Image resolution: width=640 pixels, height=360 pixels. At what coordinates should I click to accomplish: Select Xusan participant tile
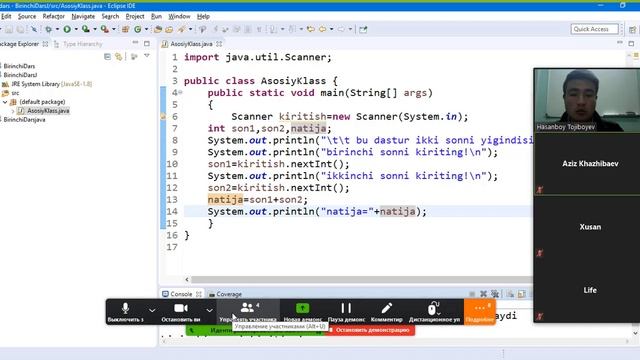[x=587, y=227]
